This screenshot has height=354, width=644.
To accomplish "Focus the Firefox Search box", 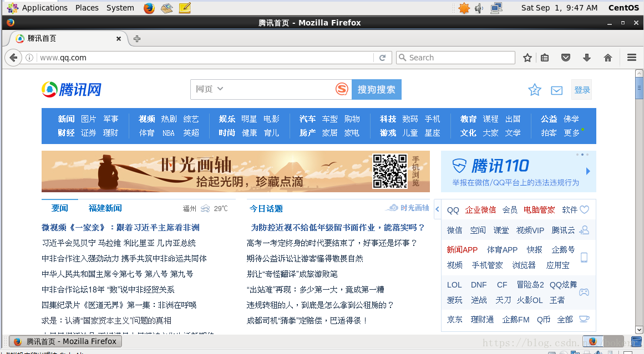I will point(456,58).
